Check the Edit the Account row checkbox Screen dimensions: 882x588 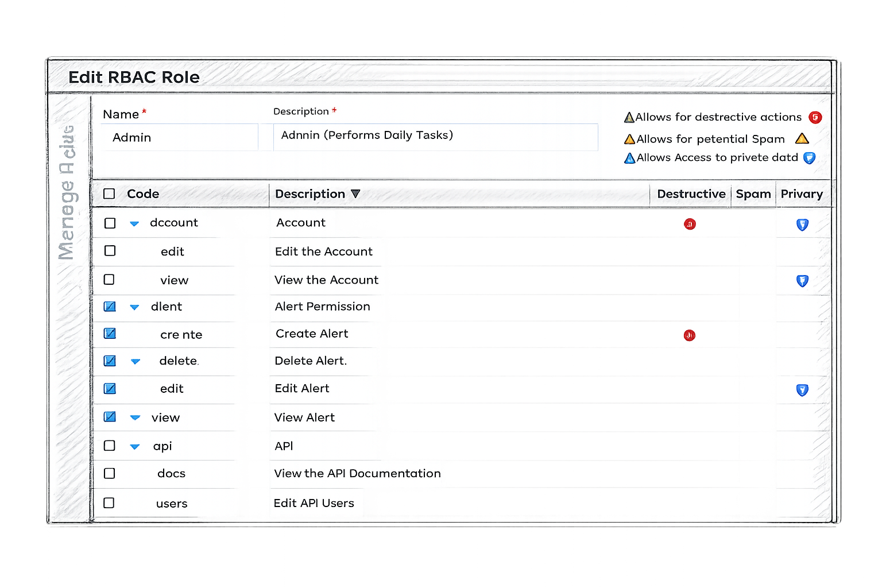click(x=110, y=251)
